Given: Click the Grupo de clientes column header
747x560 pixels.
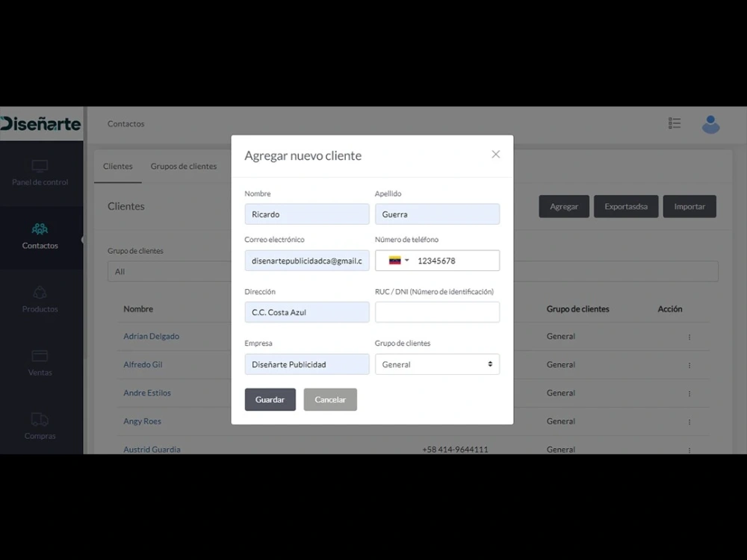Looking at the screenshot, I should pyautogui.click(x=578, y=309).
